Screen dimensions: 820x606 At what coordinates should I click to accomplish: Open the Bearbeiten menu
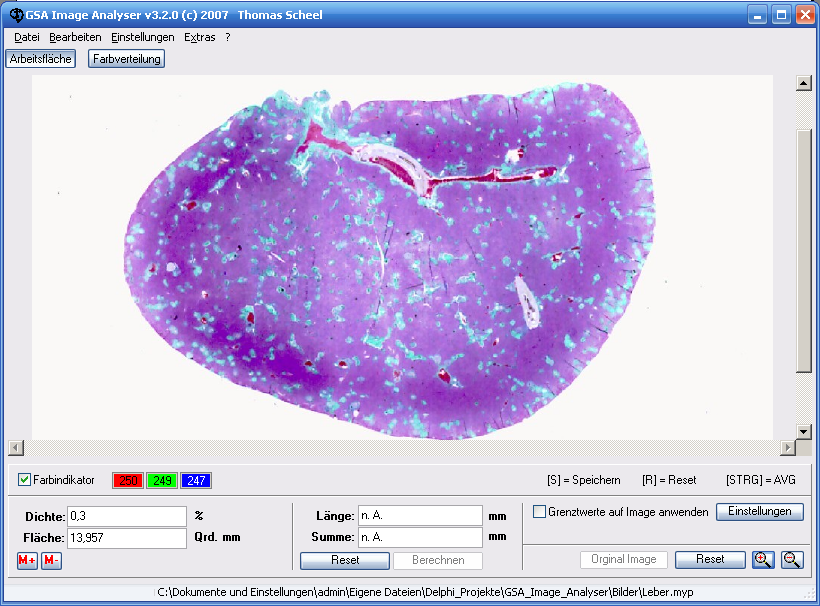(x=75, y=37)
